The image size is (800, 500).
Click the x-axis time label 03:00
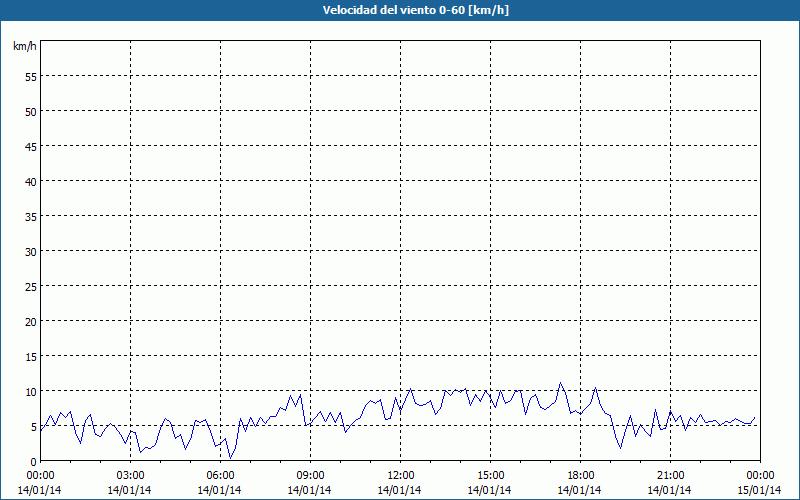(x=131, y=476)
